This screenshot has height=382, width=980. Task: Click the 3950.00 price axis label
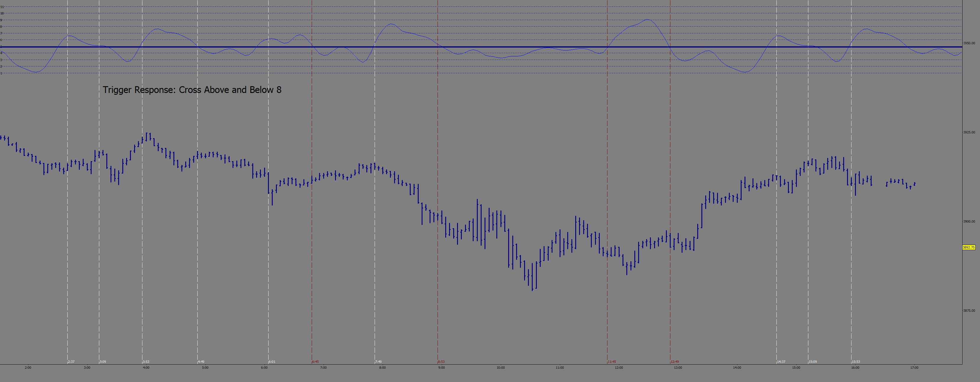coord(969,43)
